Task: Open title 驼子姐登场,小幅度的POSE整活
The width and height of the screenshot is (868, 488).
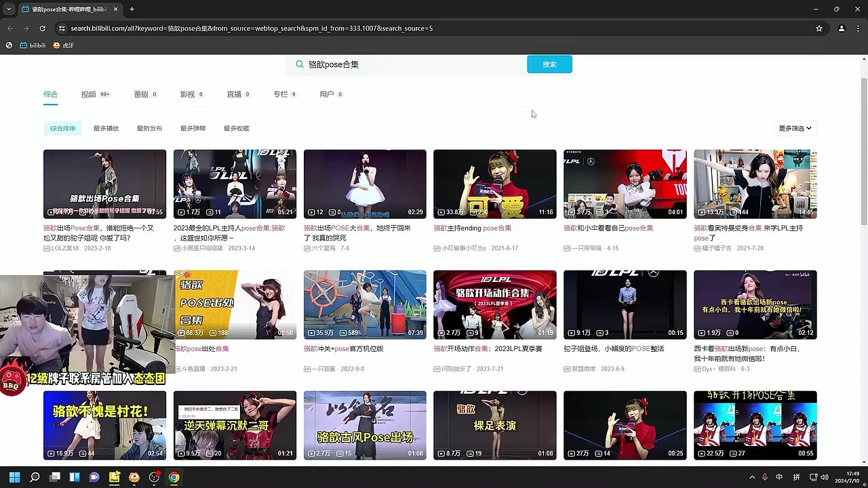Action: click(614, 349)
